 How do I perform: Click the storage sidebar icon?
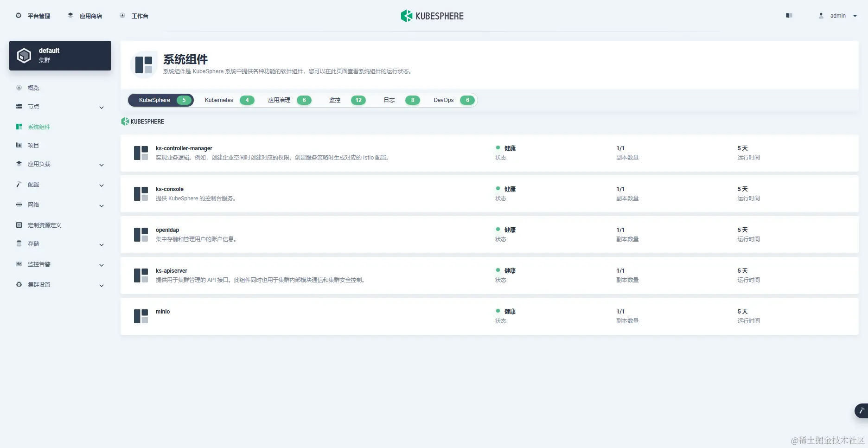pyautogui.click(x=19, y=243)
